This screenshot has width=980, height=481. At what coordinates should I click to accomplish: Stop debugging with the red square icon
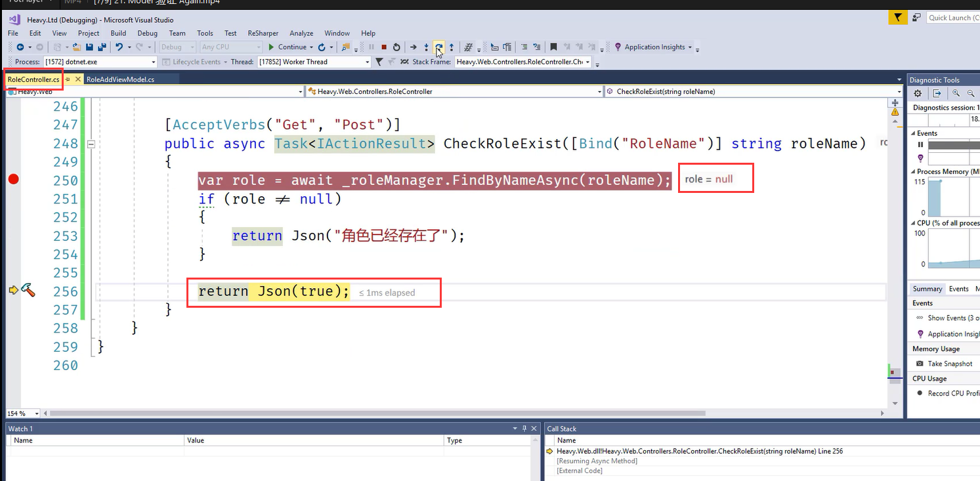(384, 47)
